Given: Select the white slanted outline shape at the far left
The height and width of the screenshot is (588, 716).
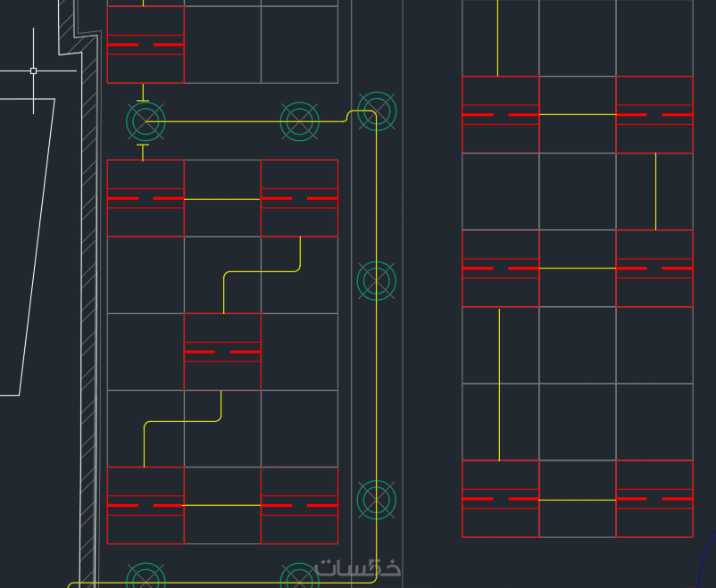Looking at the screenshot, I should [x=28, y=247].
